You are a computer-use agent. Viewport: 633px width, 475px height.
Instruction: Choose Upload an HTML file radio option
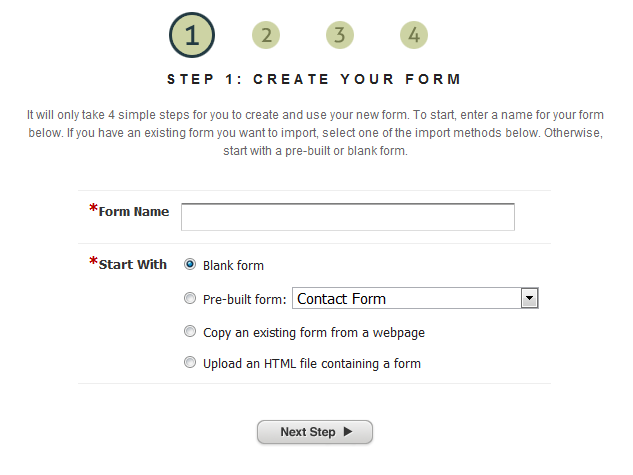click(190, 362)
